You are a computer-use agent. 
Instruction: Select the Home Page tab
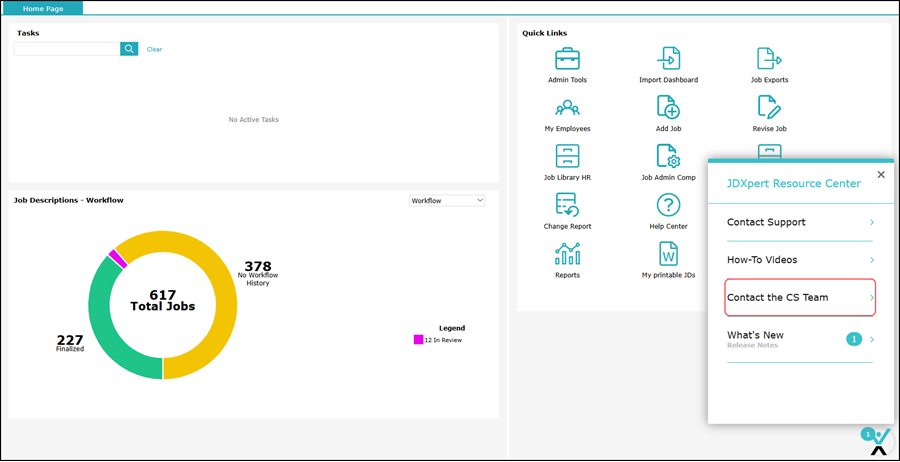click(x=42, y=8)
